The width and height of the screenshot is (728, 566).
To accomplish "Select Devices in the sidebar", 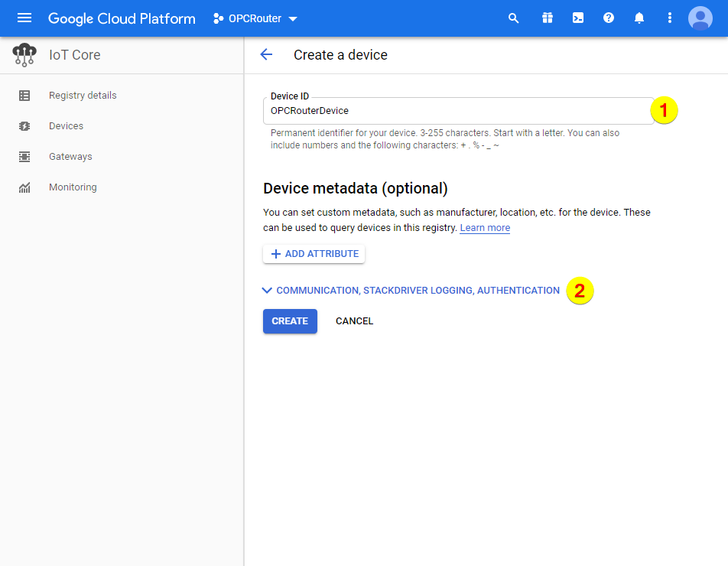I will click(x=66, y=126).
